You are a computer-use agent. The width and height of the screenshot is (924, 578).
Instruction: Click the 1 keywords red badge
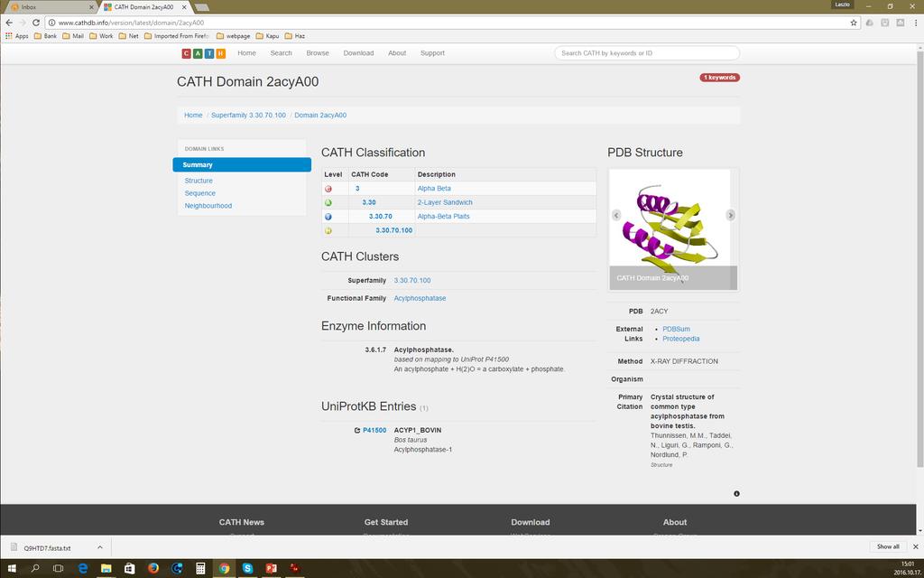719,78
